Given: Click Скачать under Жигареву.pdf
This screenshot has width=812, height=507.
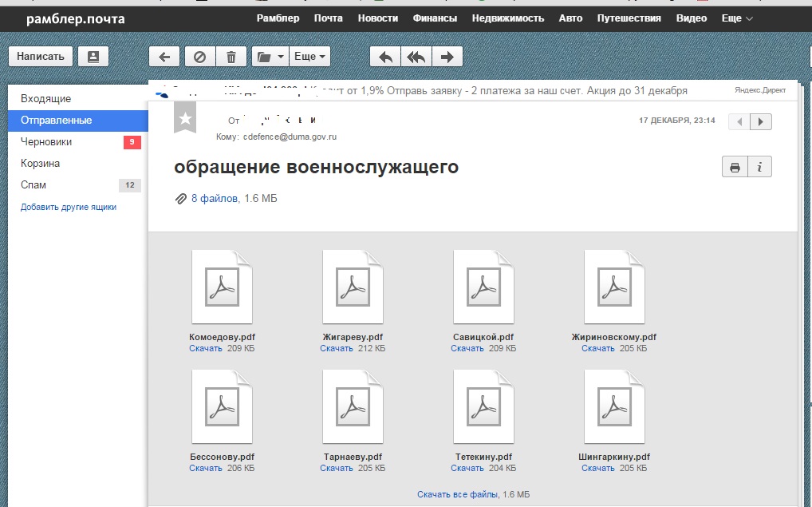Looking at the screenshot, I should (x=337, y=348).
